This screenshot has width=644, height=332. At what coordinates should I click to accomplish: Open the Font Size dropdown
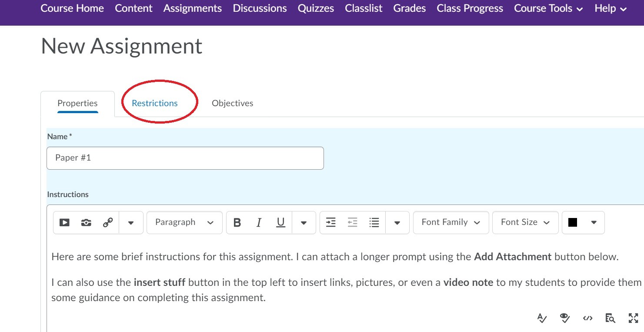pos(525,222)
